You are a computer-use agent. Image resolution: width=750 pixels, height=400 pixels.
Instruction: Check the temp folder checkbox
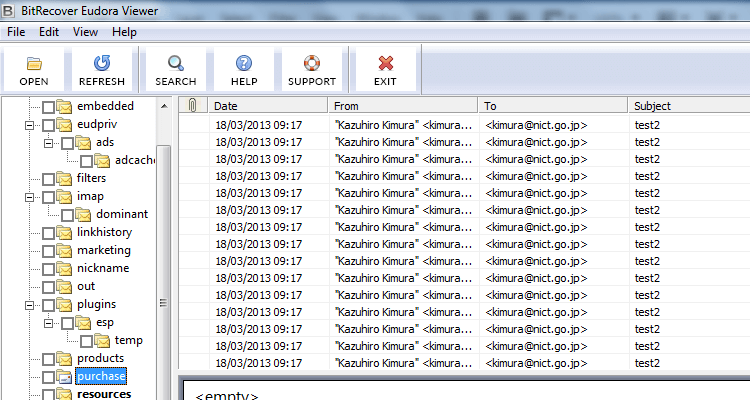pyautogui.click(x=86, y=342)
